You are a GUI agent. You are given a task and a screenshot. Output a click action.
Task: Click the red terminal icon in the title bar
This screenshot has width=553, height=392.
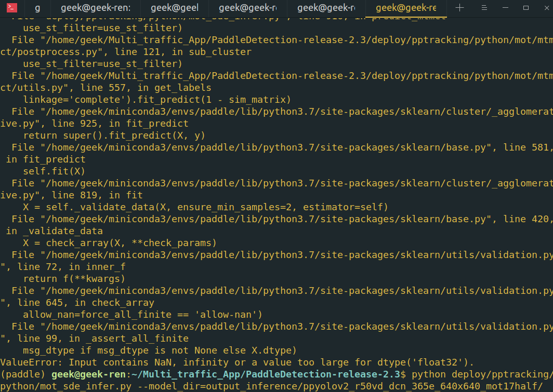coord(12,8)
